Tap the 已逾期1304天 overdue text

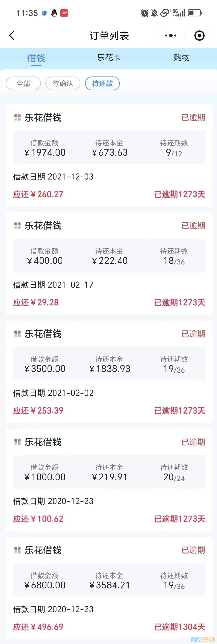[179, 627]
